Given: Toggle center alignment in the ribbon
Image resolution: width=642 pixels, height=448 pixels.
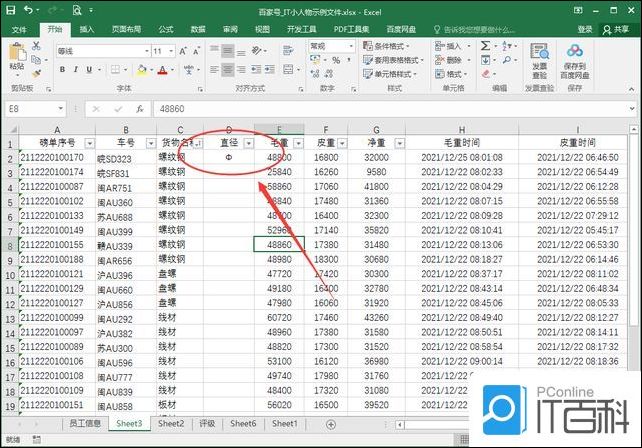Looking at the screenshot, I should pos(229,70).
